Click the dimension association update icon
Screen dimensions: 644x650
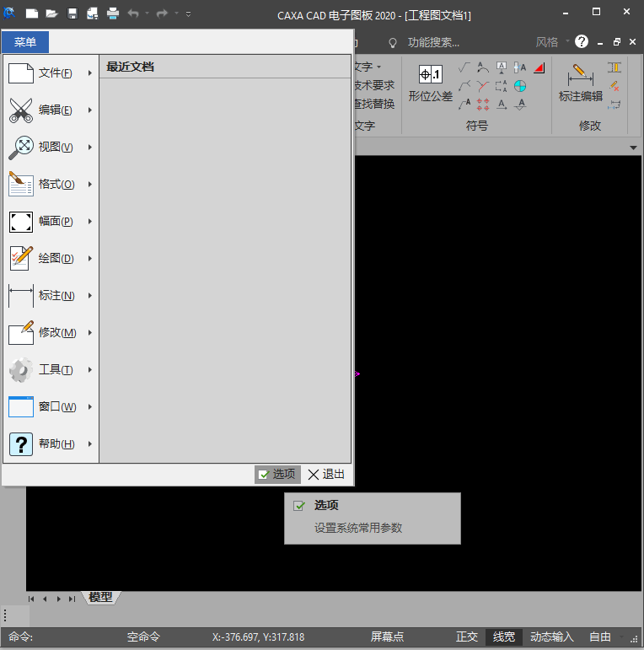(614, 104)
